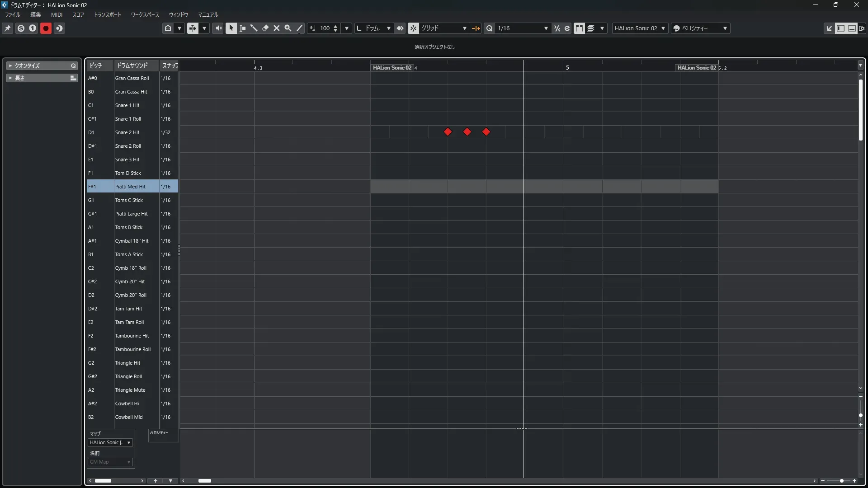This screenshot has width=868, height=488.
Task: Click the ドラムサウンド column header
Action: click(x=132, y=66)
